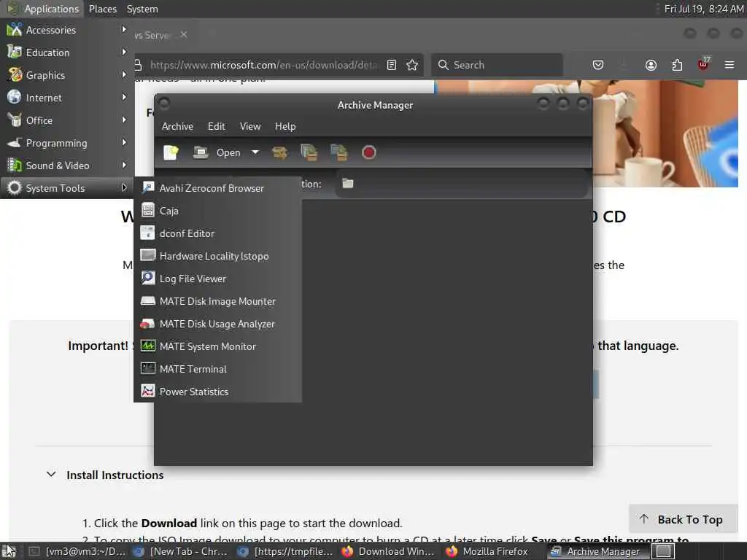Click the uBlock Origin extension icon
747x560 pixels.
click(704, 64)
